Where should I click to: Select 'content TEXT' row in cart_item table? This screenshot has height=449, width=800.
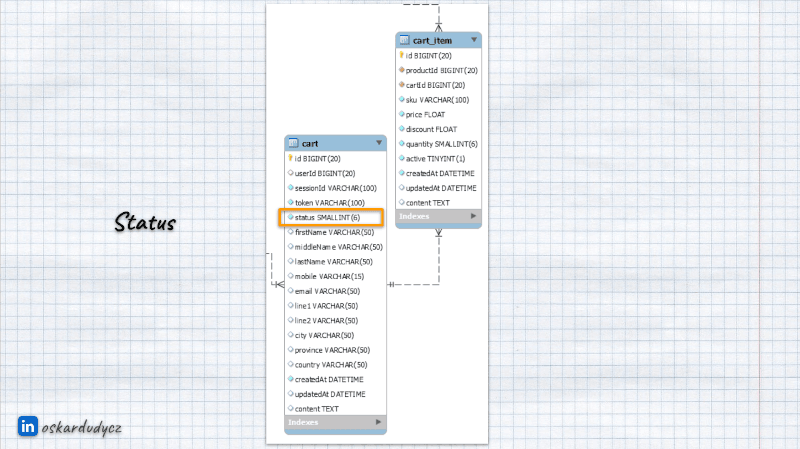point(438,203)
